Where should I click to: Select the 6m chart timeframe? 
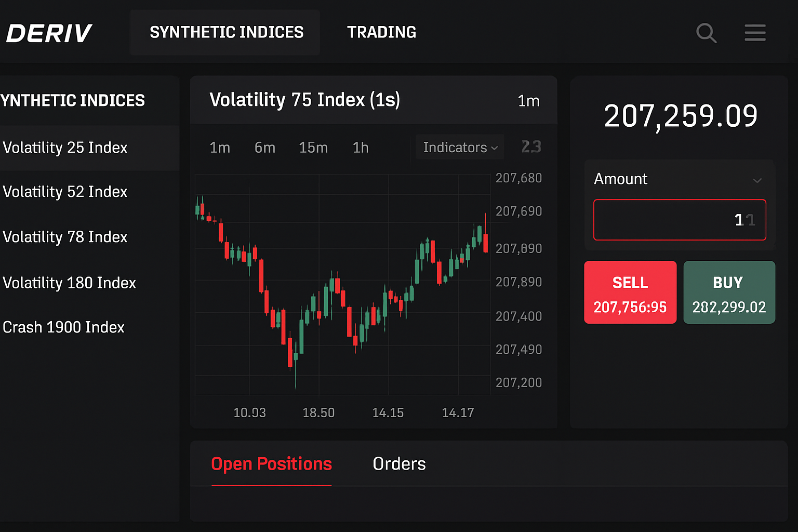265,147
